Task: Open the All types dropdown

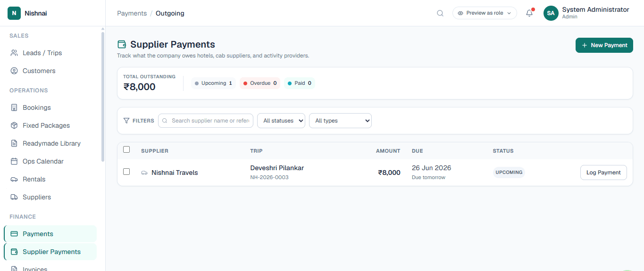Action: [x=340, y=121]
